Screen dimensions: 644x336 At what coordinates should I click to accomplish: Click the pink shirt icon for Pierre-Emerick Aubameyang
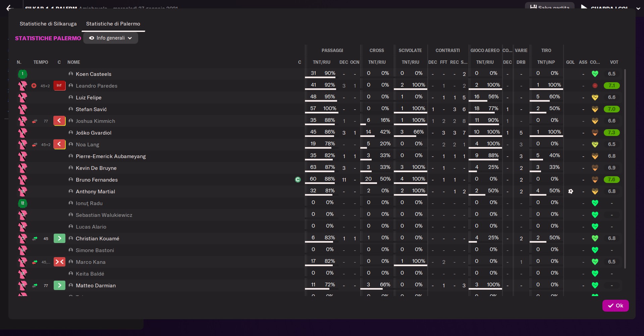tap(22, 156)
